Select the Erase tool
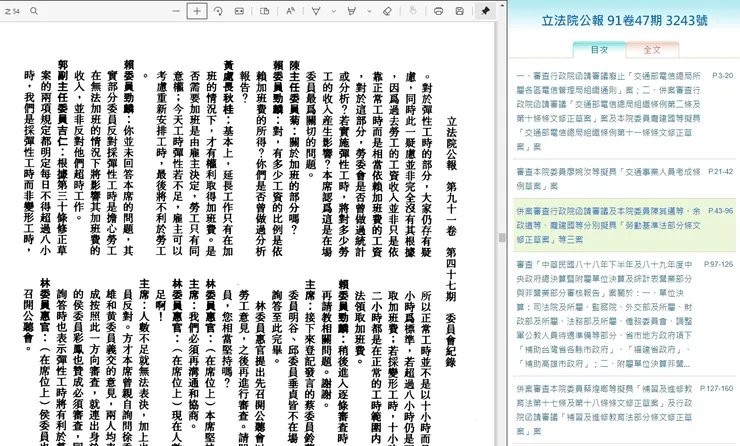Image resolution: width=740 pixels, height=446 pixels. tap(387, 11)
